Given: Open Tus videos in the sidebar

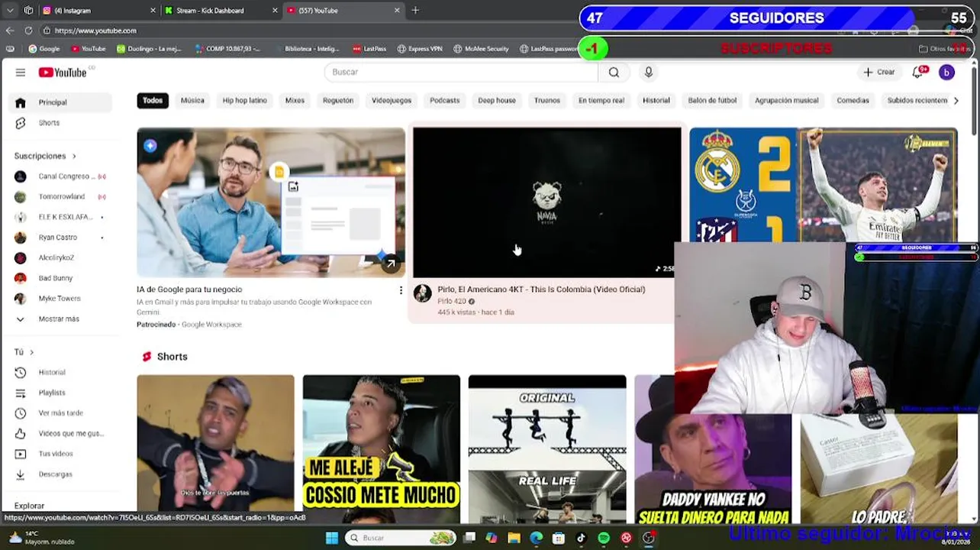Looking at the screenshot, I should pos(61,454).
